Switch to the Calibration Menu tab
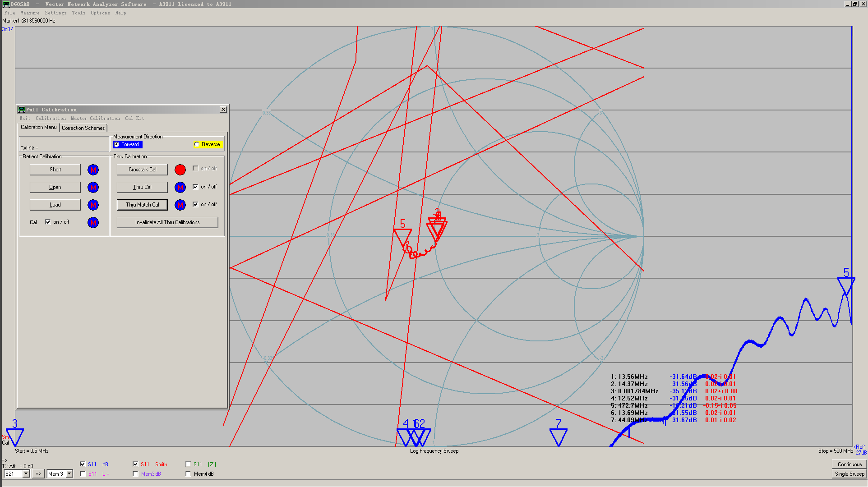Screen dimensions: 868x487 [39, 127]
